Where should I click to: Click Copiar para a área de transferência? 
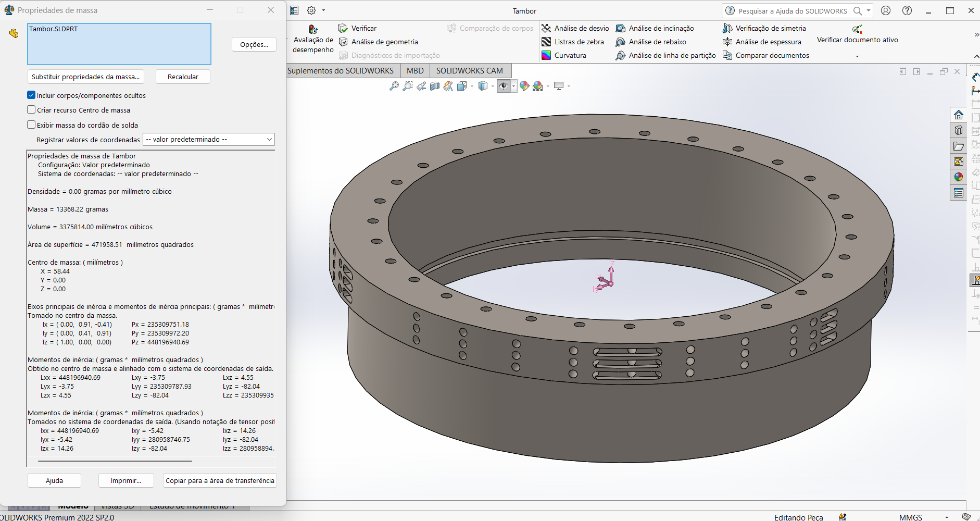click(220, 480)
